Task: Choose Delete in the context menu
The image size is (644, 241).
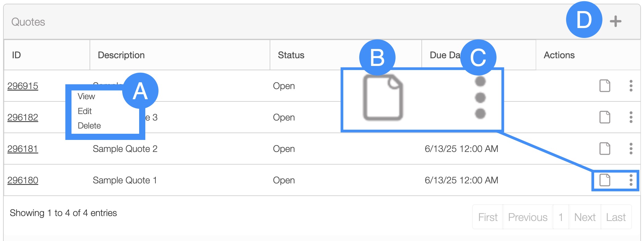Action: (x=89, y=126)
